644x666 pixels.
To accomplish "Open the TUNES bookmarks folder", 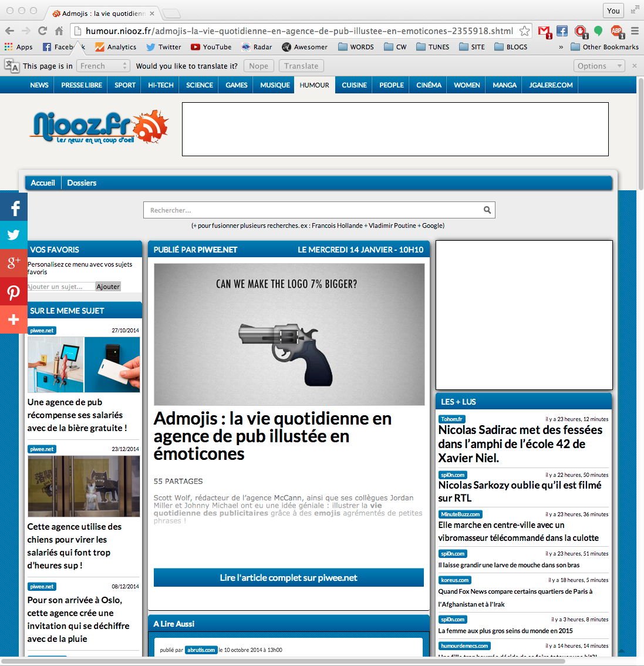I will point(433,47).
